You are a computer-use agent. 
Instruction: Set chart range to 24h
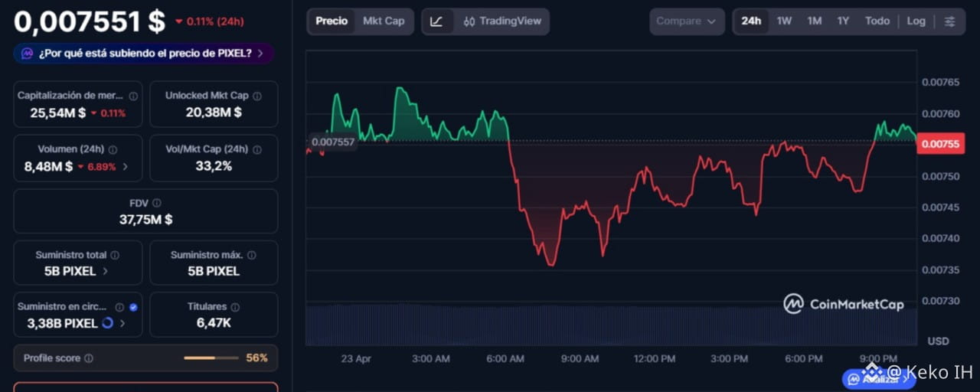pos(751,21)
